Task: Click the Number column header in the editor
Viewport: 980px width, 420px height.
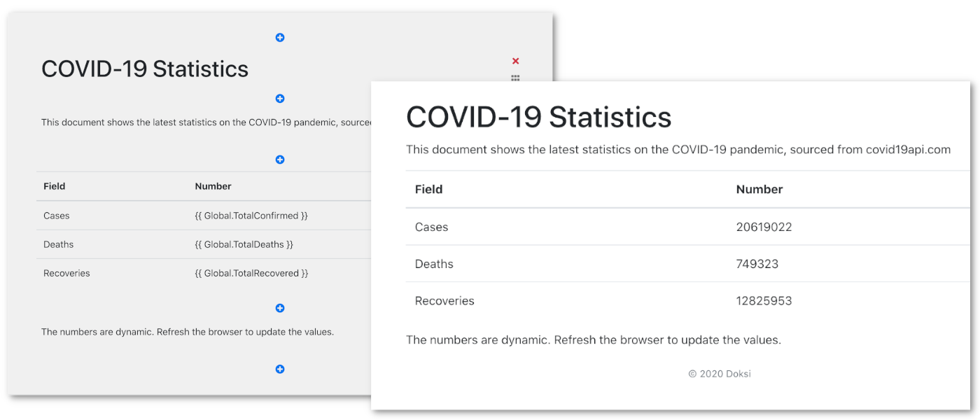Action: (213, 186)
